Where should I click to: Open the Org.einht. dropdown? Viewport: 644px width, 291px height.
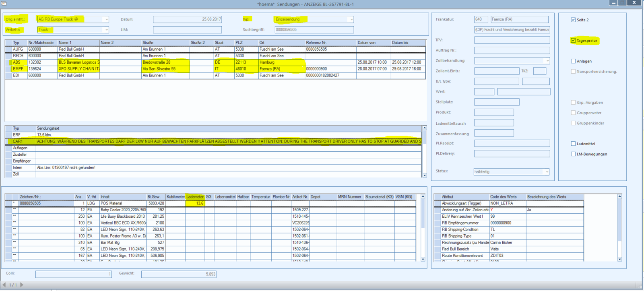click(106, 19)
